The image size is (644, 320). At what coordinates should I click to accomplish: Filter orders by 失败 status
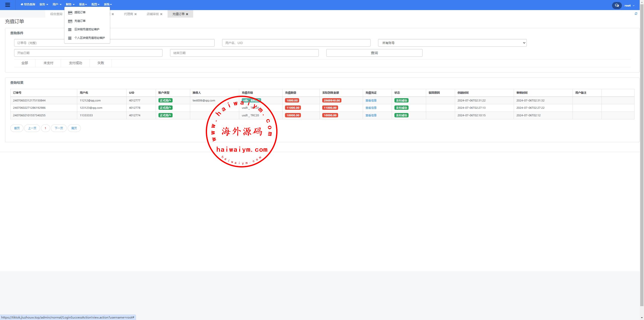coord(101,63)
